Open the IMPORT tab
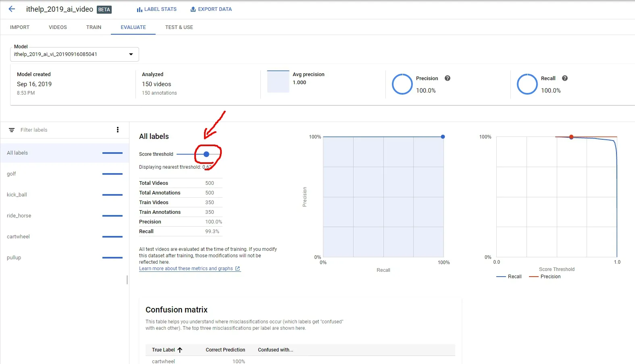This screenshot has width=635, height=364. 20,27
